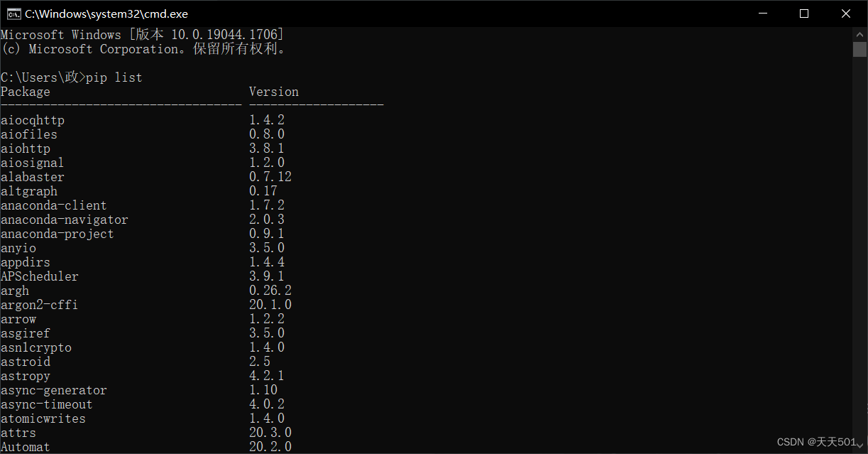
Task: Click version 3.9.1 of APScheduler
Action: [267, 276]
